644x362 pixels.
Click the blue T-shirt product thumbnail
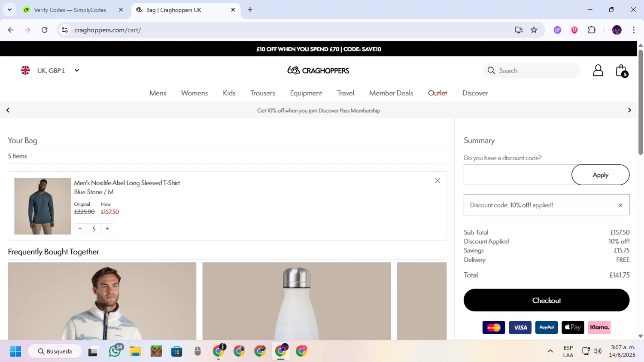point(43,206)
